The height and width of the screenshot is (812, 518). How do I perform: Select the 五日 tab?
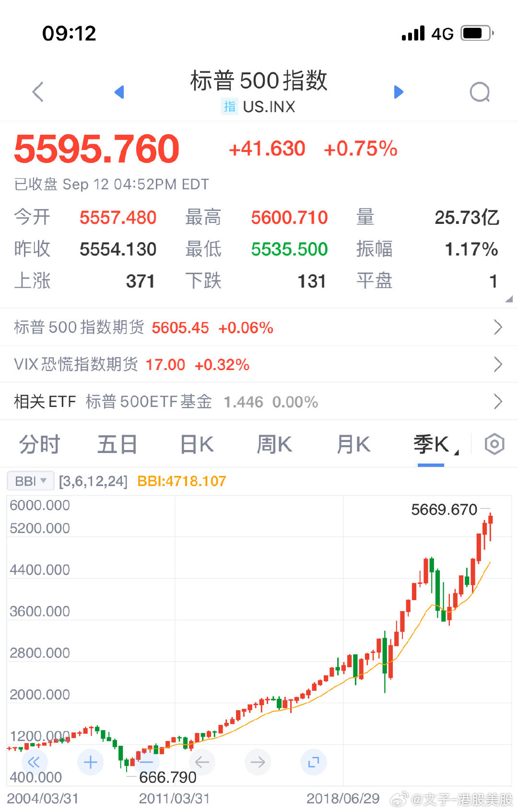click(x=118, y=444)
